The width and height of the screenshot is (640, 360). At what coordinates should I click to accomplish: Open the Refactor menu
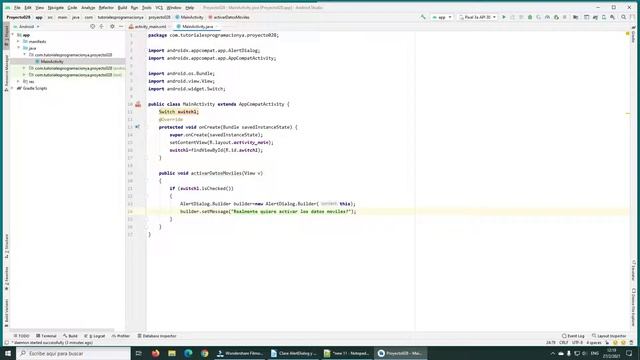pos(106,8)
